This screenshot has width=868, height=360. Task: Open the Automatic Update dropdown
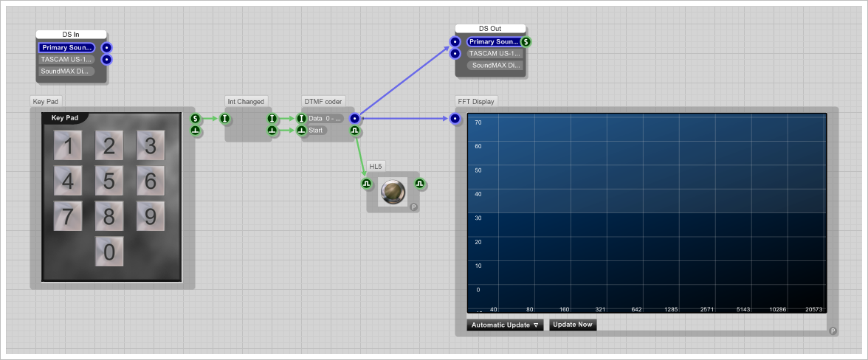[x=505, y=325]
